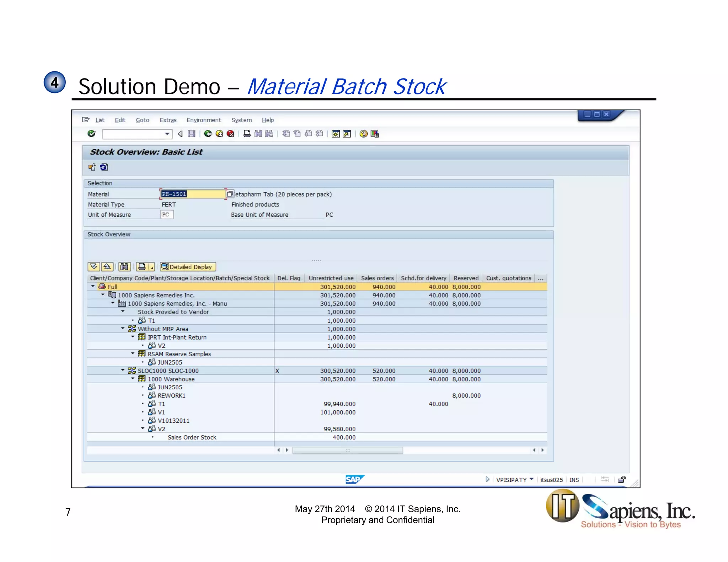Click the red Cancel icon
The width and height of the screenshot is (728, 562).
click(230, 134)
